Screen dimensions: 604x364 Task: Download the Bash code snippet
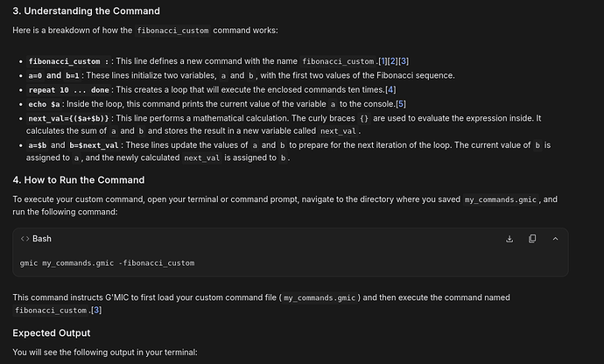point(509,239)
